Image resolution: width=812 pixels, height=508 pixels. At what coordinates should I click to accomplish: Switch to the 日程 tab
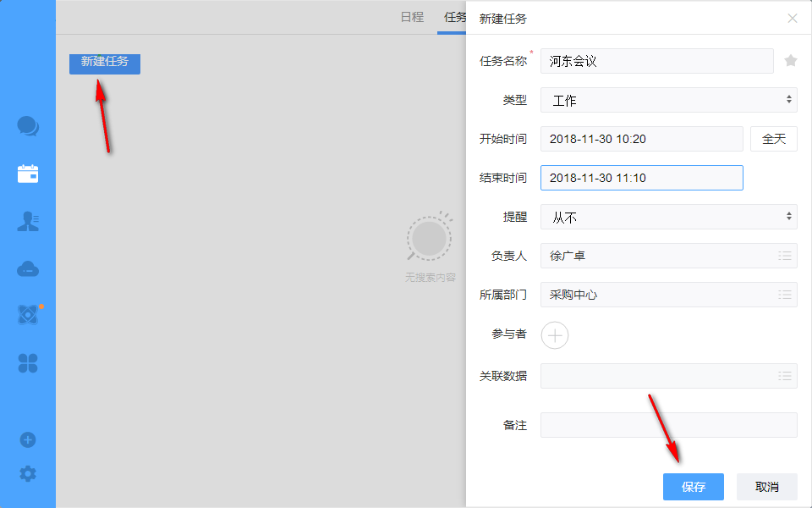coord(412,15)
